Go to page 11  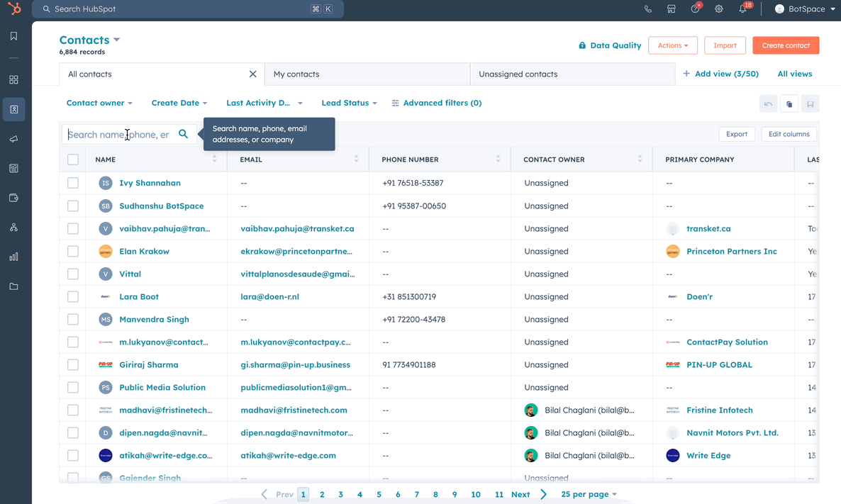click(499, 494)
